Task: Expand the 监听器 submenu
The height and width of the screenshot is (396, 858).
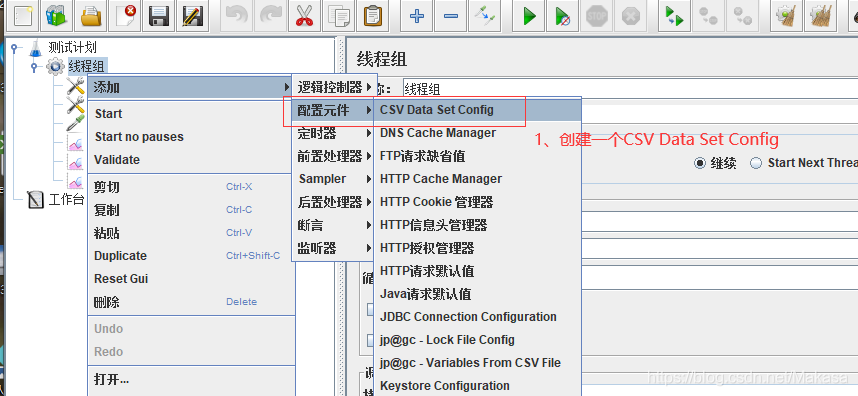Action: tap(334, 248)
